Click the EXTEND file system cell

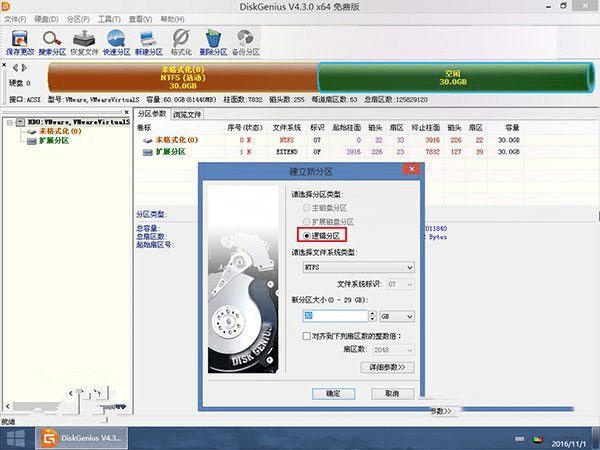click(287, 152)
